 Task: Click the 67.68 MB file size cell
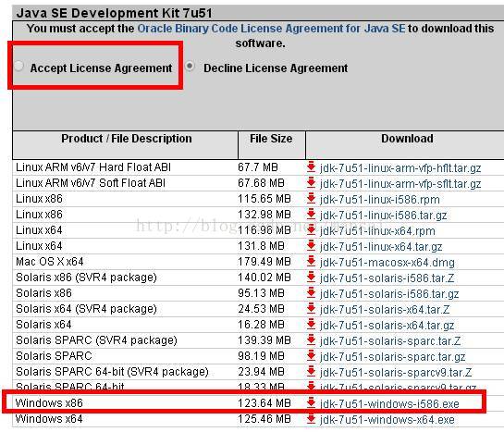pyautogui.click(x=262, y=183)
